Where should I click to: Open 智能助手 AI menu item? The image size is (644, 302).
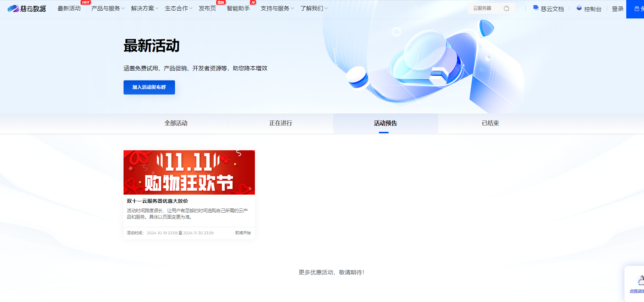click(238, 9)
